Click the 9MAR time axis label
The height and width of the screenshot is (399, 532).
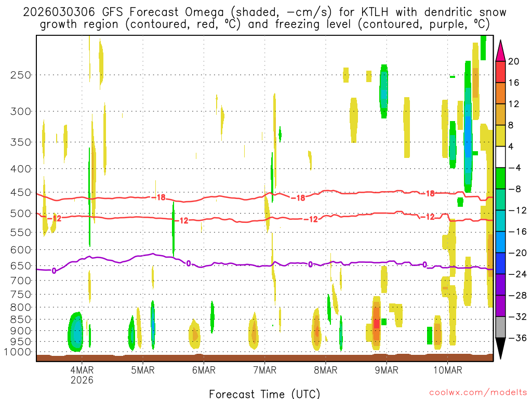pyautogui.click(x=387, y=370)
